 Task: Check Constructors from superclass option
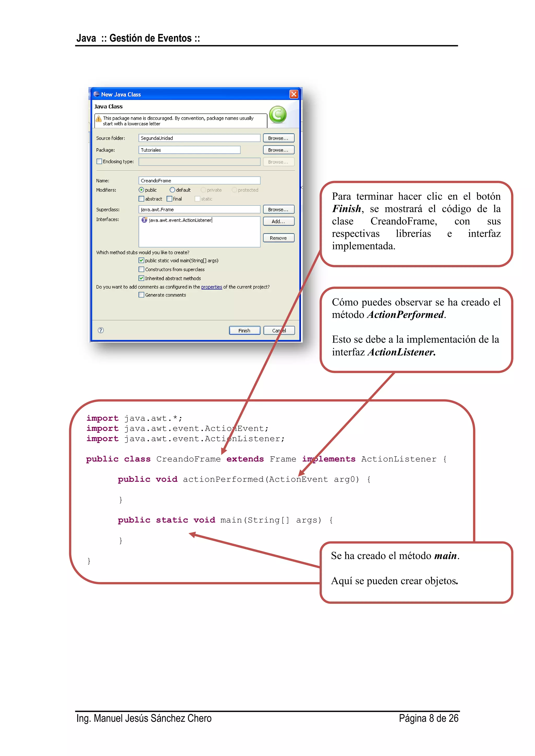point(141,269)
